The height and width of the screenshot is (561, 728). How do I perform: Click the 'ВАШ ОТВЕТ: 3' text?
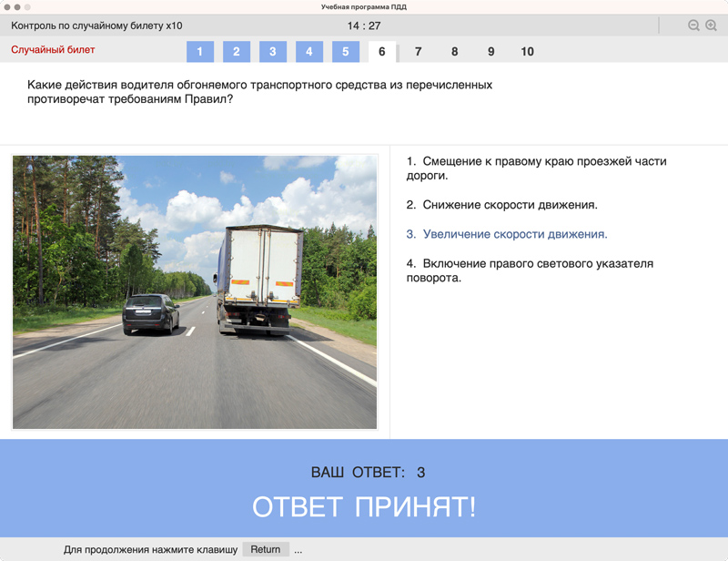pos(368,473)
